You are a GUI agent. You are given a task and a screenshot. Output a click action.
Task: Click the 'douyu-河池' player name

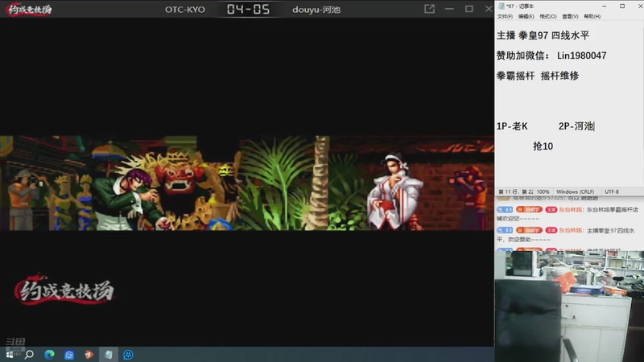point(316,10)
